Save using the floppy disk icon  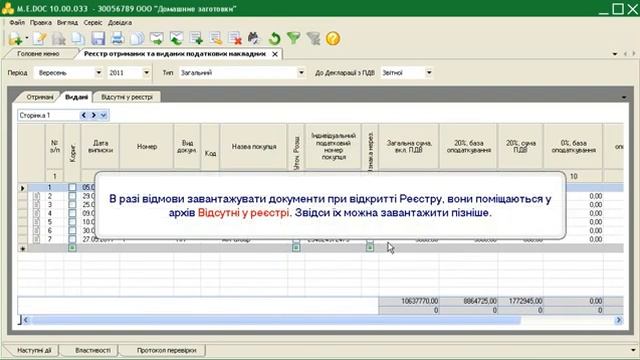click(x=98, y=39)
